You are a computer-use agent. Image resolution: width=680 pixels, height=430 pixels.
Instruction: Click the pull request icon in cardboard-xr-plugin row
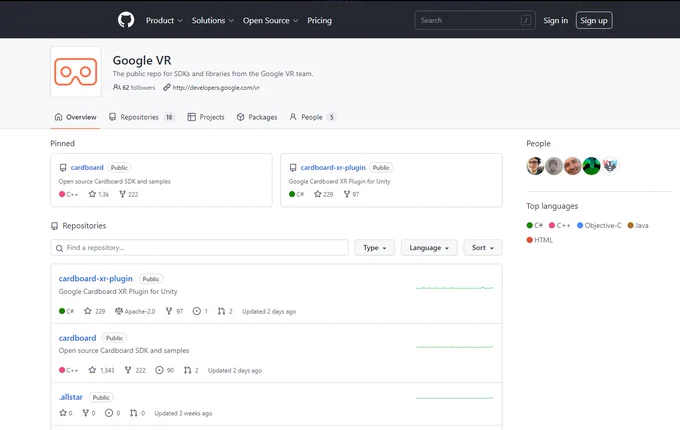[221, 311]
